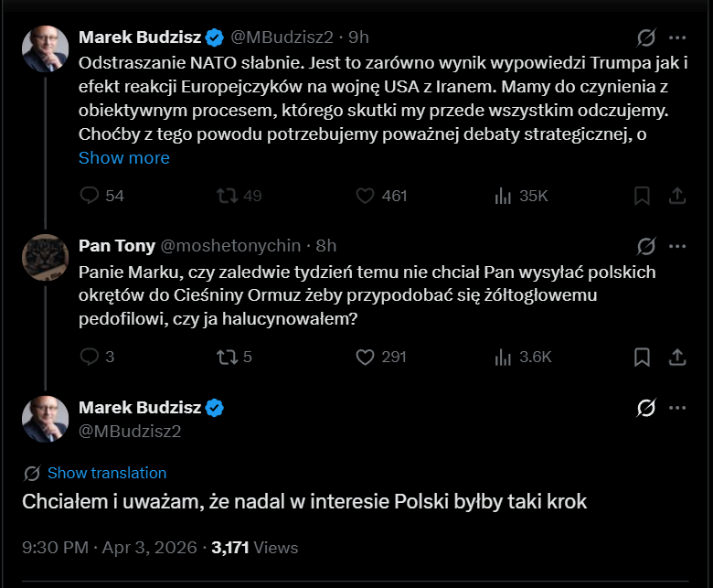Like the post with 461 likes
The width and height of the screenshot is (713, 588).
366,196
